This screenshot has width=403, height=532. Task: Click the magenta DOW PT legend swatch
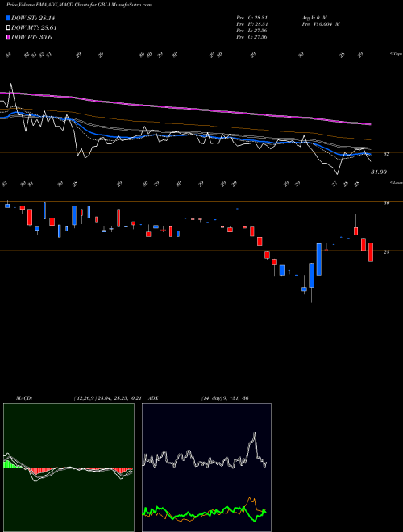pos(9,37)
